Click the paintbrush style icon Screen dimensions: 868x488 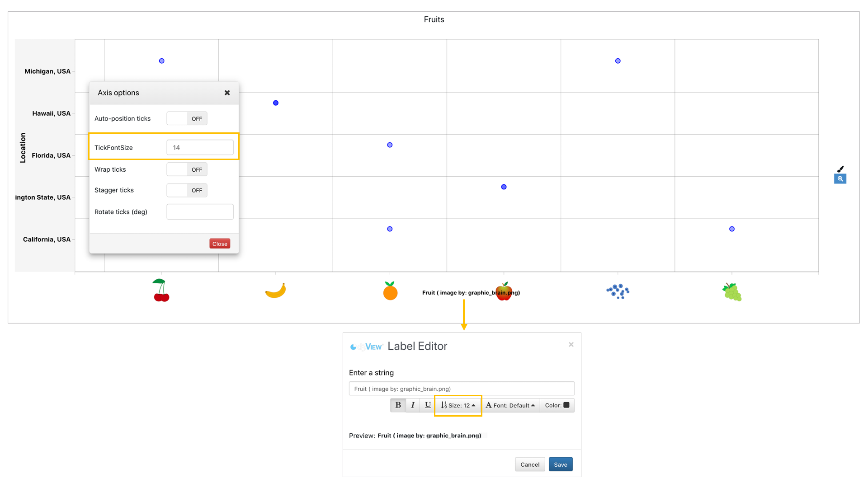pyautogui.click(x=840, y=169)
